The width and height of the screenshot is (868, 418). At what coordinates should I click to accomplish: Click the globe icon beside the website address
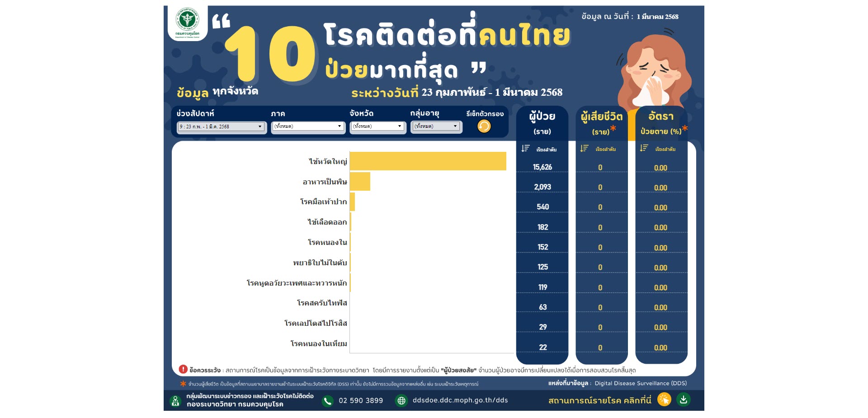tap(401, 400)
